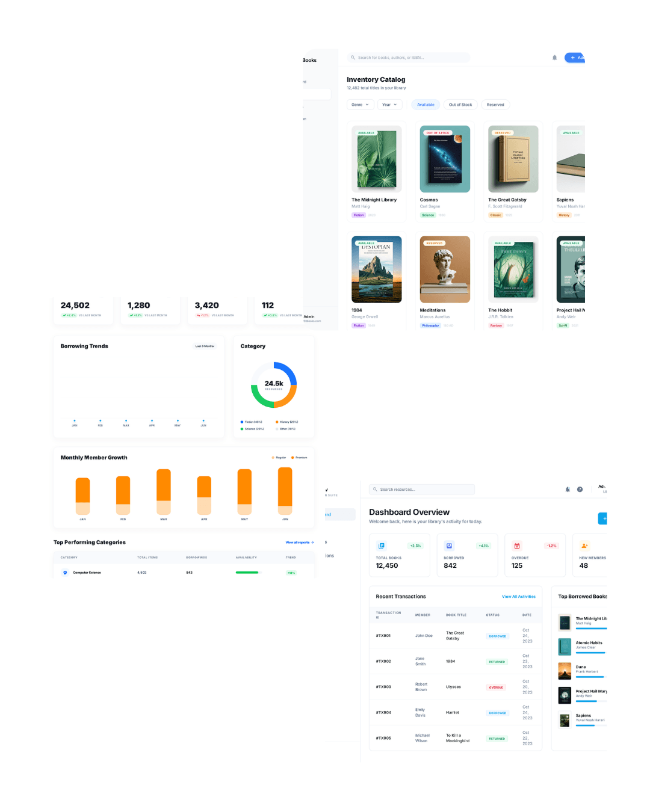Click the Computer Science availability progress bar
The image size is (650, 812).
click(x=247, y=573)
